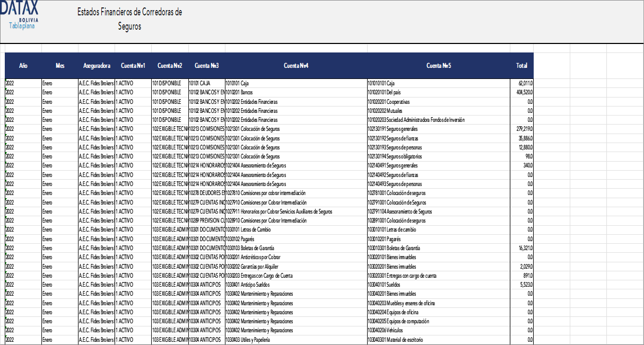
Task: Select the 103040205 Equipos de computación cell
Action: tap(439, 321)
